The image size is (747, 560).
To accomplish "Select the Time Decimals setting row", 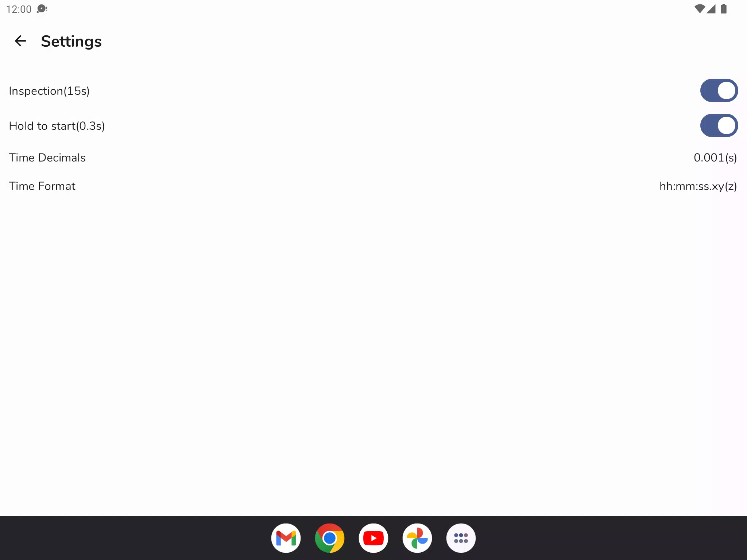I will tap(373, 157).
